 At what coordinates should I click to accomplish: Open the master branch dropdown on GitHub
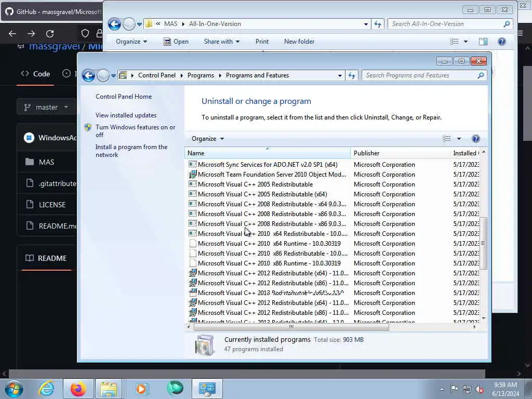[46, 107]
